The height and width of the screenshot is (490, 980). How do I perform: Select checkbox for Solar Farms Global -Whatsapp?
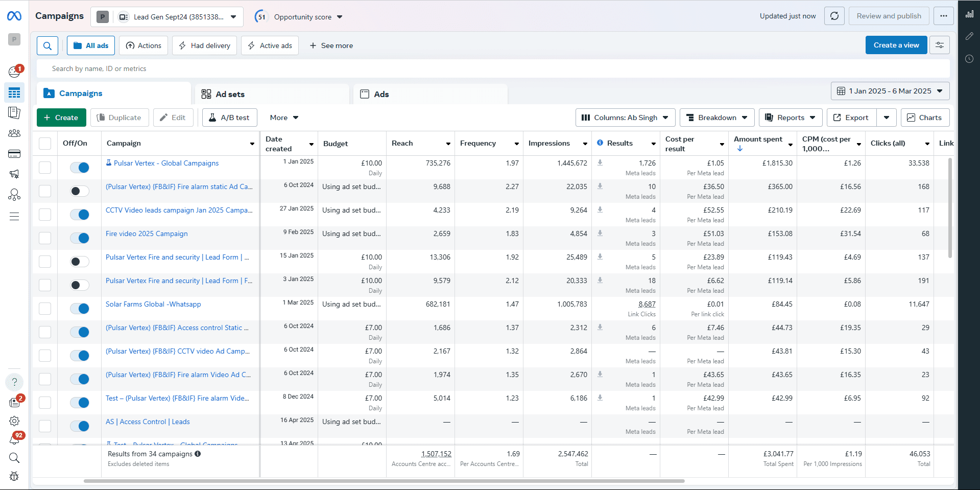[45, 308]
